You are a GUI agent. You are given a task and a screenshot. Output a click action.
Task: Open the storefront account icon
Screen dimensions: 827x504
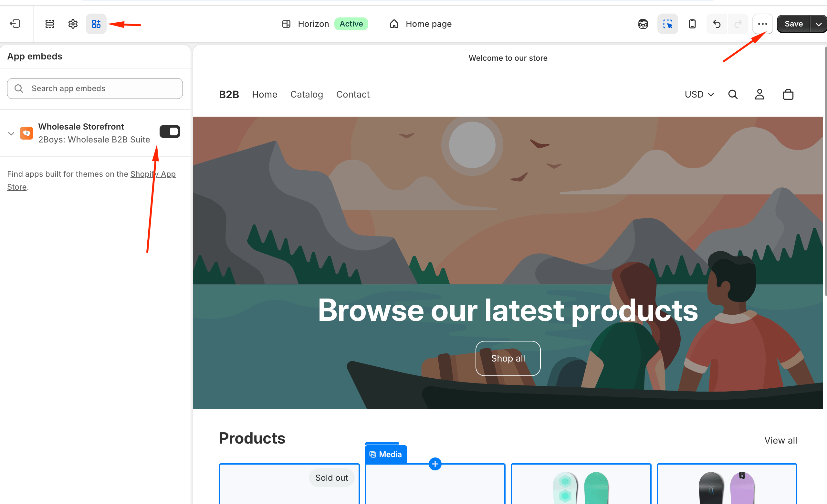click(x=759, y=94)
